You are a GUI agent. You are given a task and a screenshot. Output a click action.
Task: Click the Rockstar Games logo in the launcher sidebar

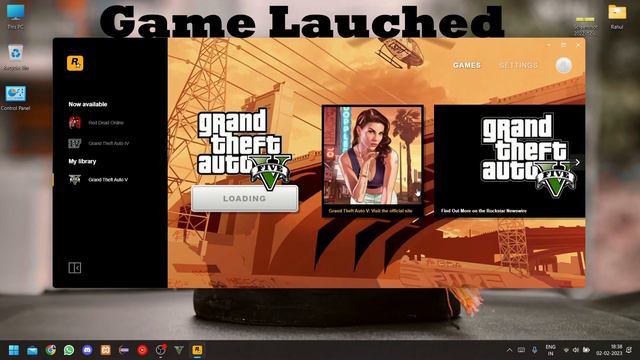tap(75, 63)
